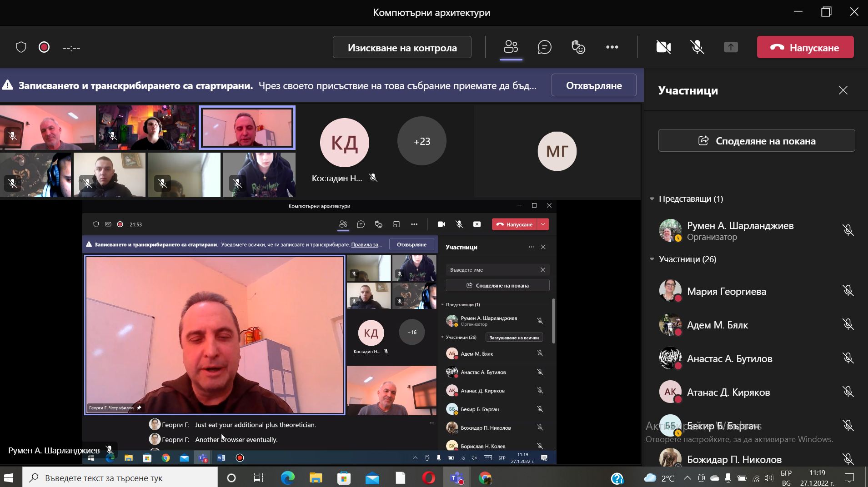Click the red recording indicator icon
The height and width of the screenshot is (487, 868).
[x=44, y=47]
